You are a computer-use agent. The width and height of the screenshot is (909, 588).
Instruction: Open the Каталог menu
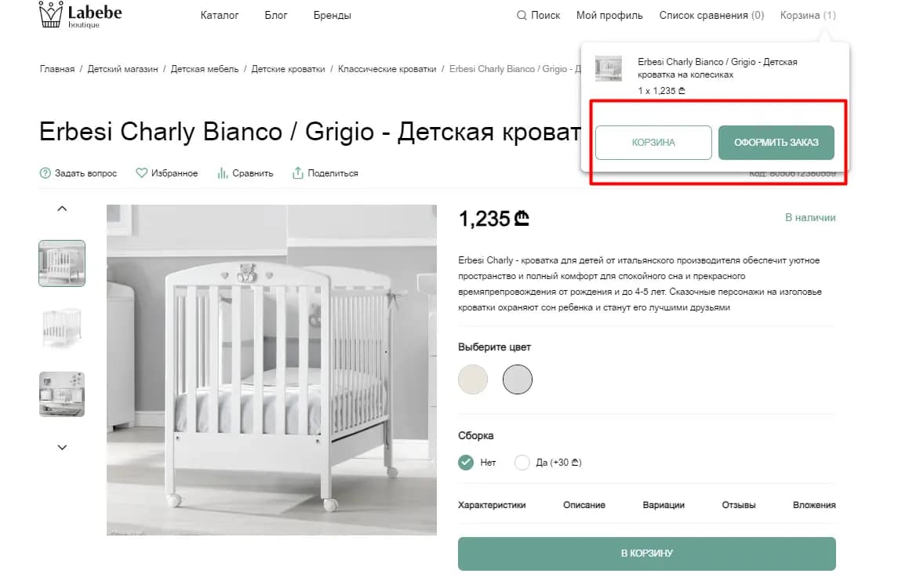pyautogui.click(x=220, y=16)
